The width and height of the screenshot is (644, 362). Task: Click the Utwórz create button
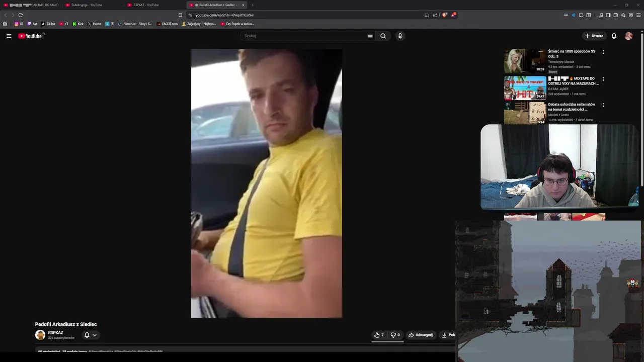(x=594, y=36)
